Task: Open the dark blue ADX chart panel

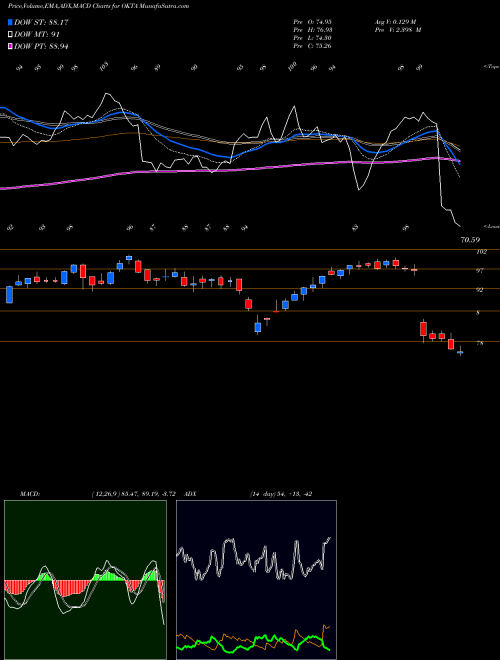Action: (x=256, y=580)
